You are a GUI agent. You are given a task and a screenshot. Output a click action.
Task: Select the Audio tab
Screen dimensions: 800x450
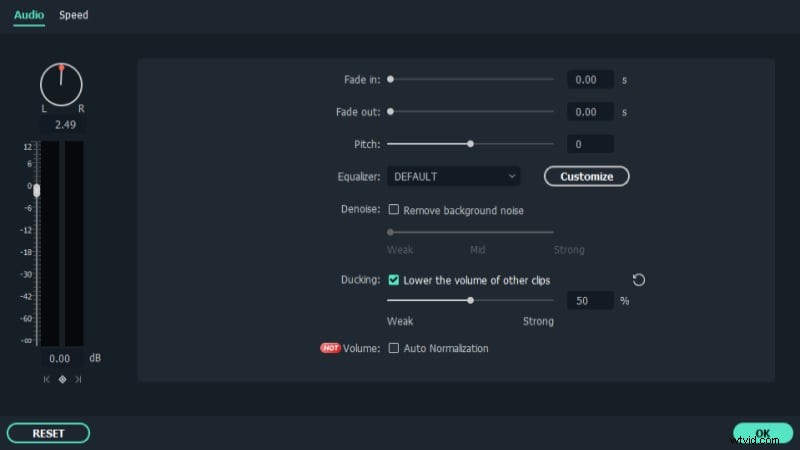[x=28, y=15]
